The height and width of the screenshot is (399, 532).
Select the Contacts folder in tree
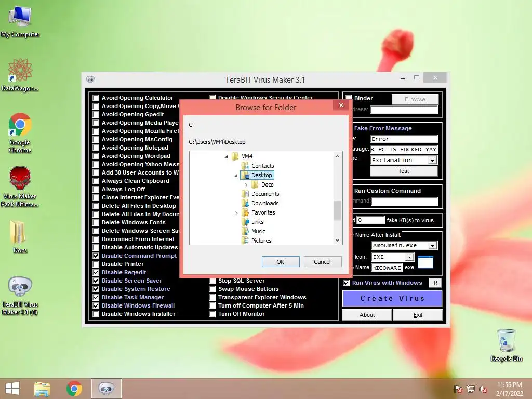pyautogui.click(x=258, y=166)
